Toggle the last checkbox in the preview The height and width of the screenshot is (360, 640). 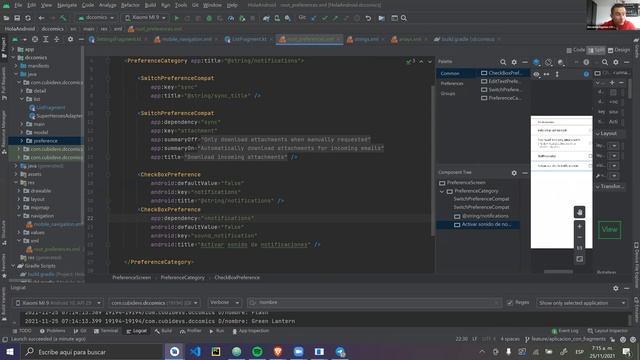click(x=590, y=166)
